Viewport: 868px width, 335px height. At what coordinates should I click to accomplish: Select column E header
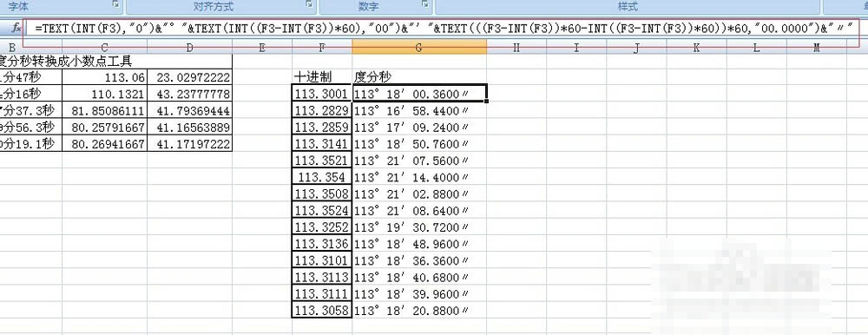coord(262,49)
